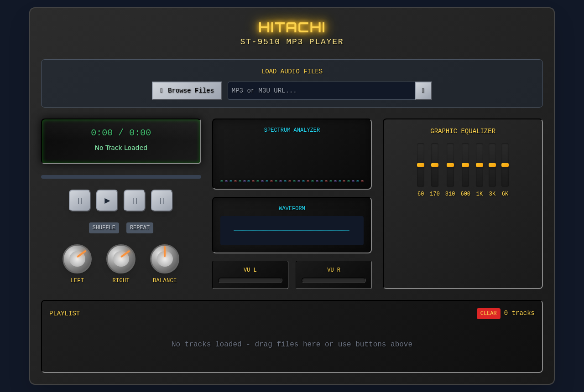Click the load button beside the URL field

pos(423,91)
